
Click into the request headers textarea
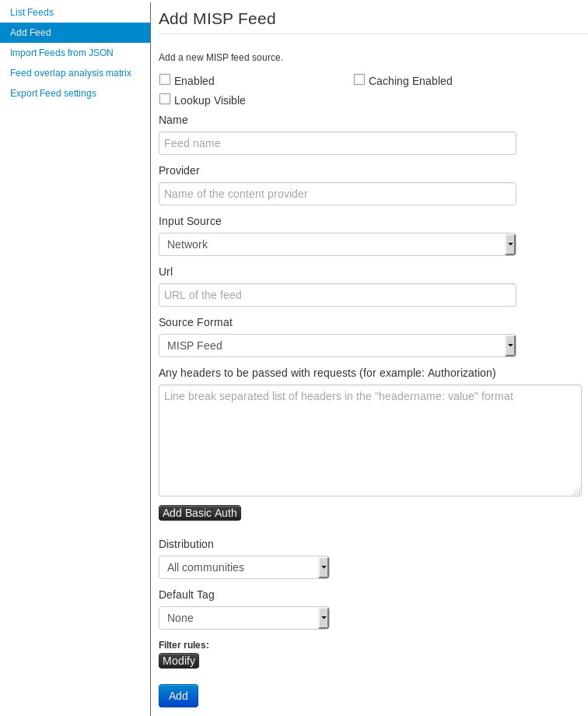coord(369,440)
